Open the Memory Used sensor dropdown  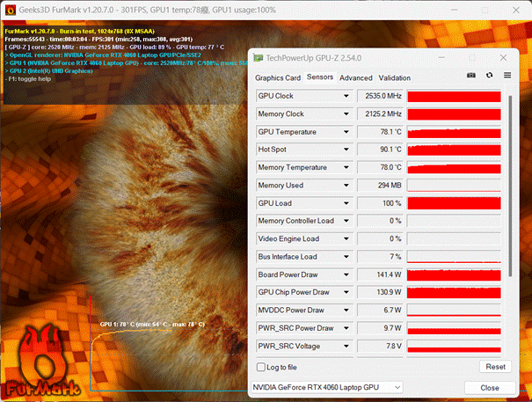pyautogui.click(x=346, y=186)
